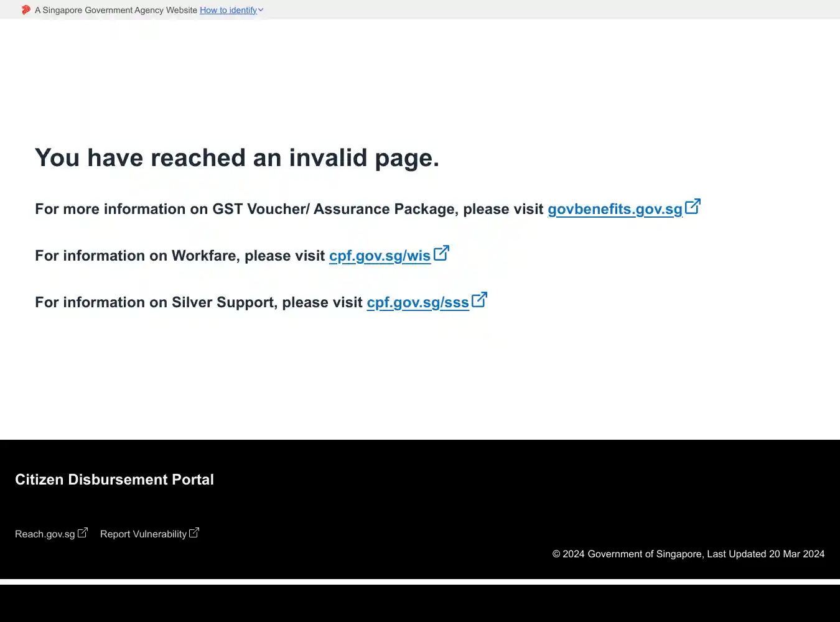Visit the govbenefits.gov.sg link
Viewport: 840px width, 622px height.
[615, 209]
